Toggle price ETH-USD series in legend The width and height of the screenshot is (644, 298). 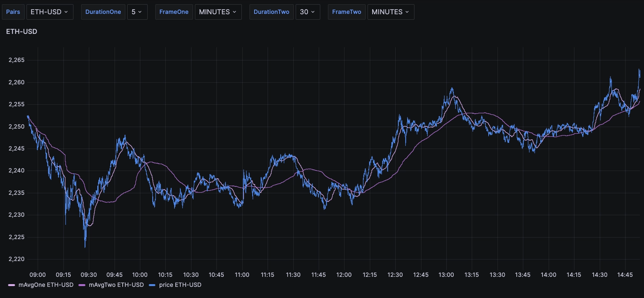tap(180, 285)
